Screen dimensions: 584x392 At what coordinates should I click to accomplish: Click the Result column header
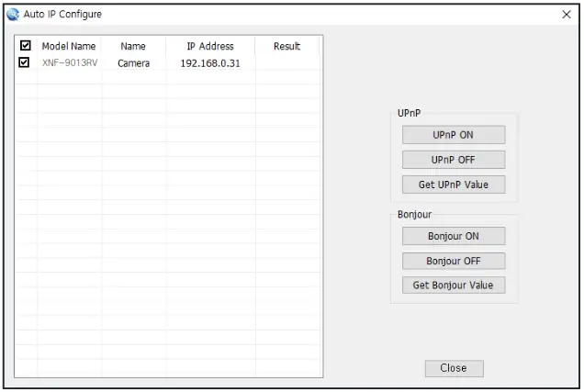[x=286, y=46]
